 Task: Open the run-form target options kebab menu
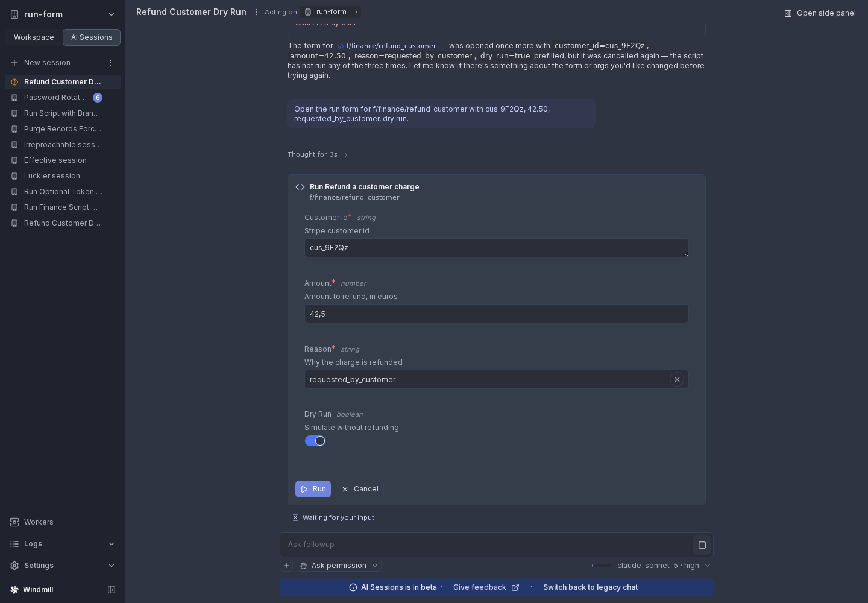coord(356,12)
